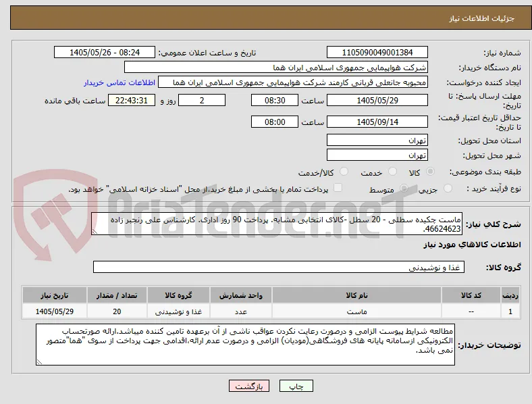The width and height of the screenshot is (532, 404).
Task: Select the کالا/خدمت radio button
Action: point(344,172)
